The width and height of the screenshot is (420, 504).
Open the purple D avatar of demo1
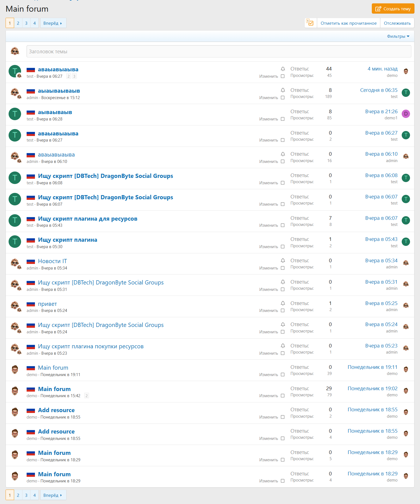click(x=406, y=114)
